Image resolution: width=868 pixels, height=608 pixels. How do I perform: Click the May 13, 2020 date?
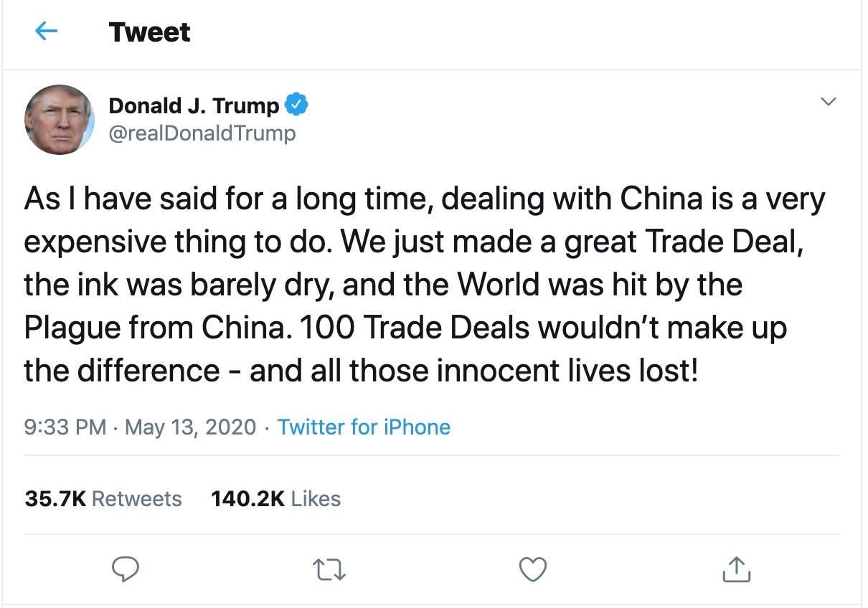coord(190,427)
